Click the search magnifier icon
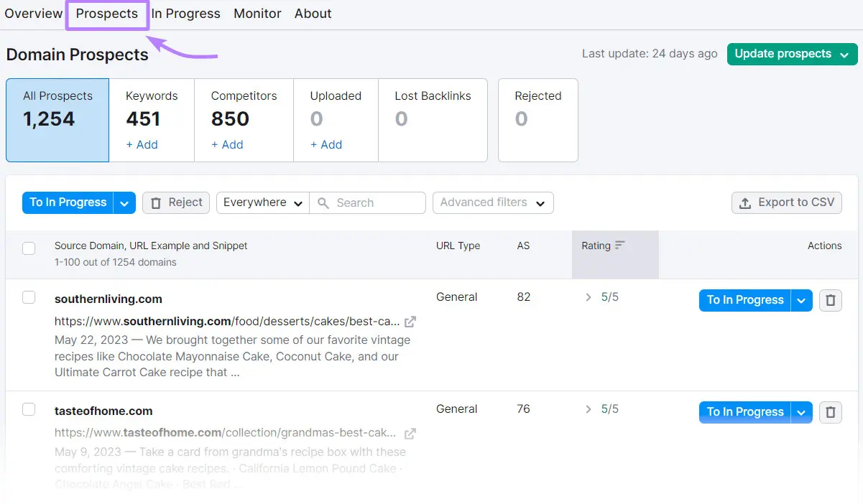 [x=323, y=203]
